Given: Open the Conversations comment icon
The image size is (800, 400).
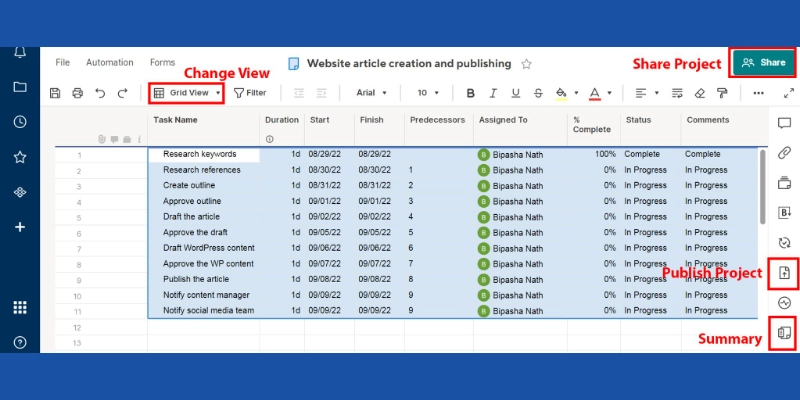Looking at the screenshot, I should [784, 123].
